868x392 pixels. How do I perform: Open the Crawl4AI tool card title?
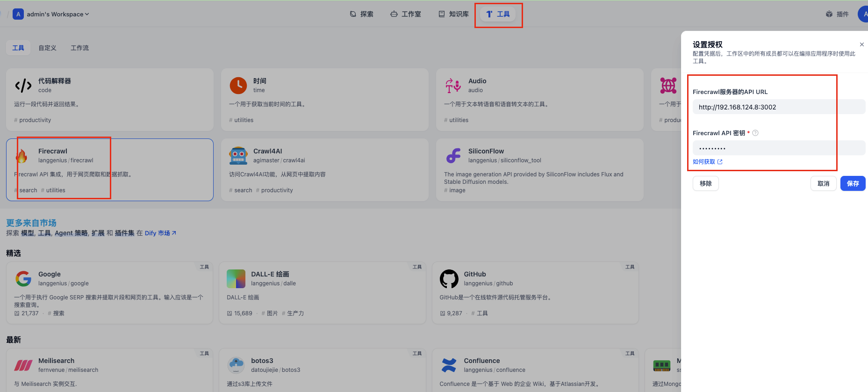(268, 151)
